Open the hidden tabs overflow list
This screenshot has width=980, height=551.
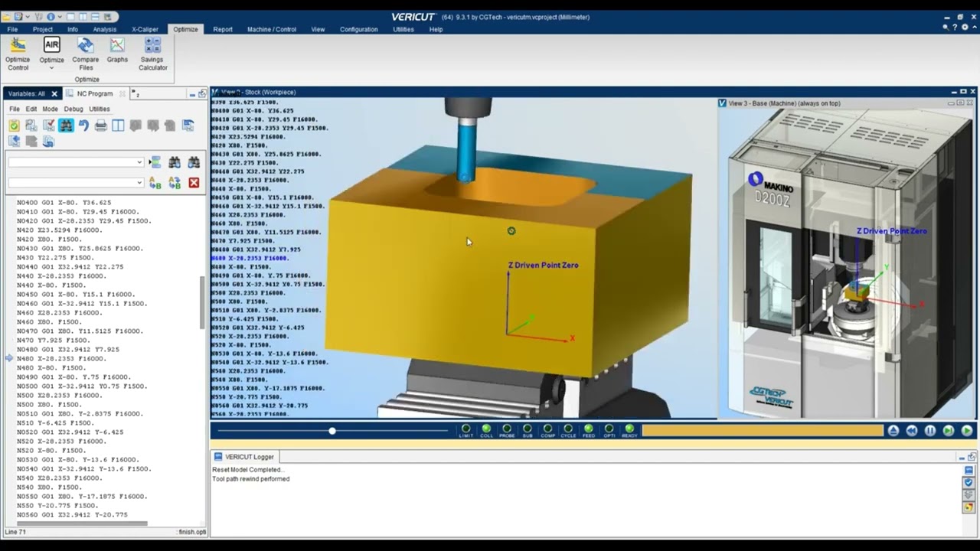pos(136,93)
